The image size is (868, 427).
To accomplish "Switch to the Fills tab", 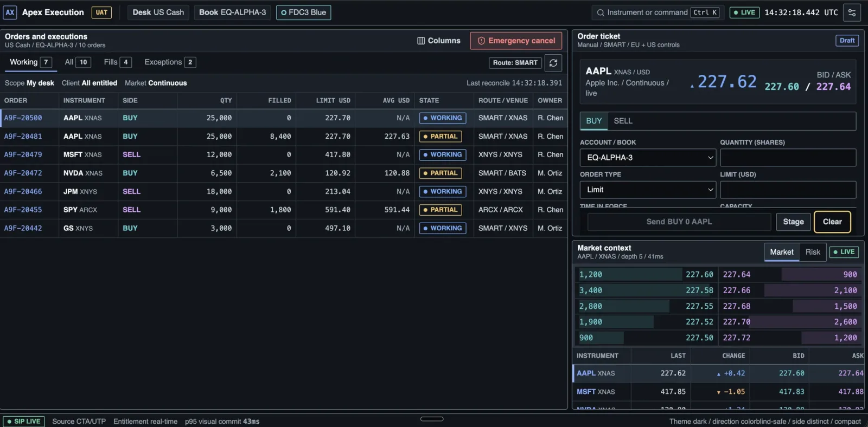I will click(118, 62).
